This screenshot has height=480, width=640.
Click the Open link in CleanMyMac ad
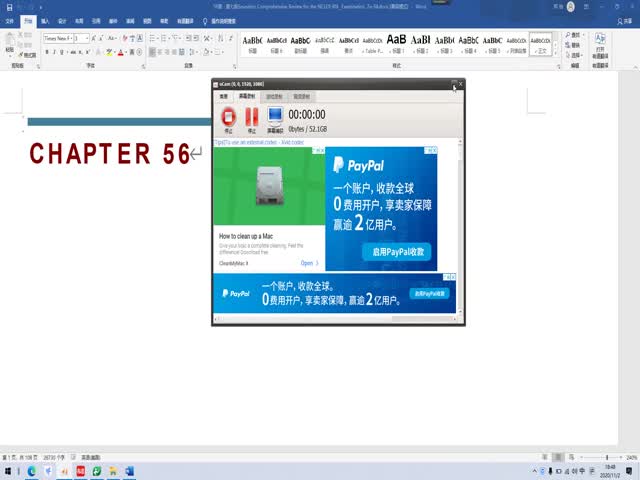tap(309, 263)
